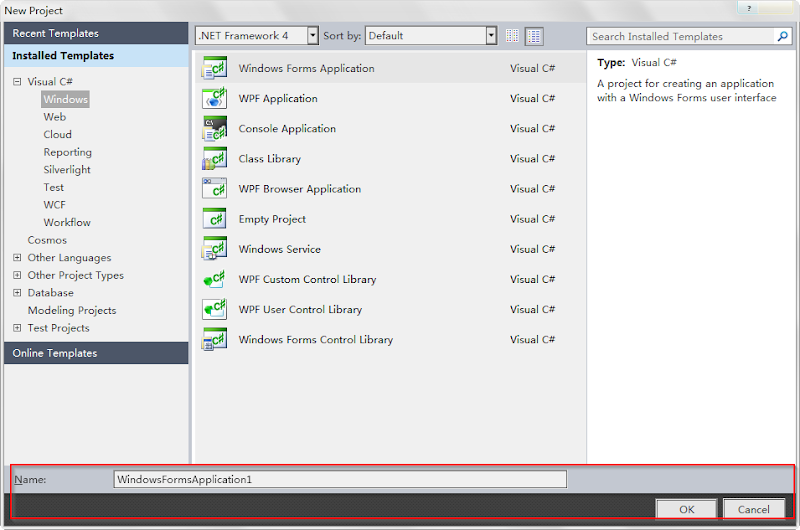Image resolution: width=800 pixels, height=530 pixels.
Task: Click the Class Library template icon
Action: point(214,159)
